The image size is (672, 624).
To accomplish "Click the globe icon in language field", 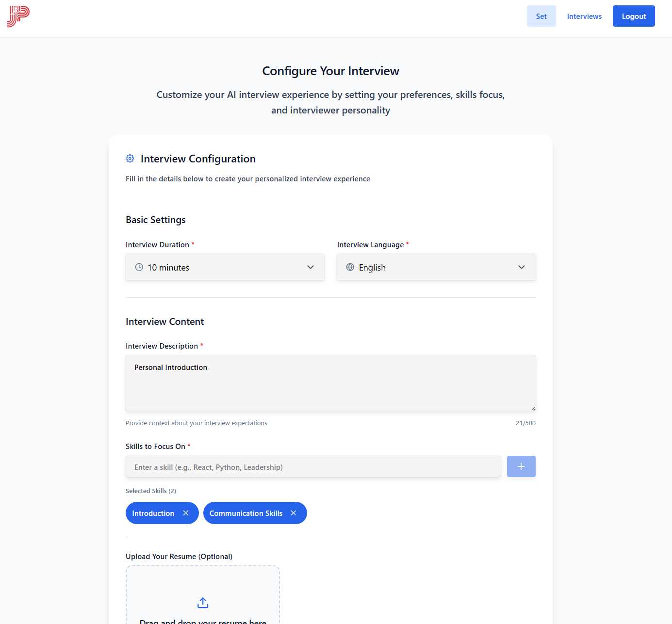I will coord(350,267).
